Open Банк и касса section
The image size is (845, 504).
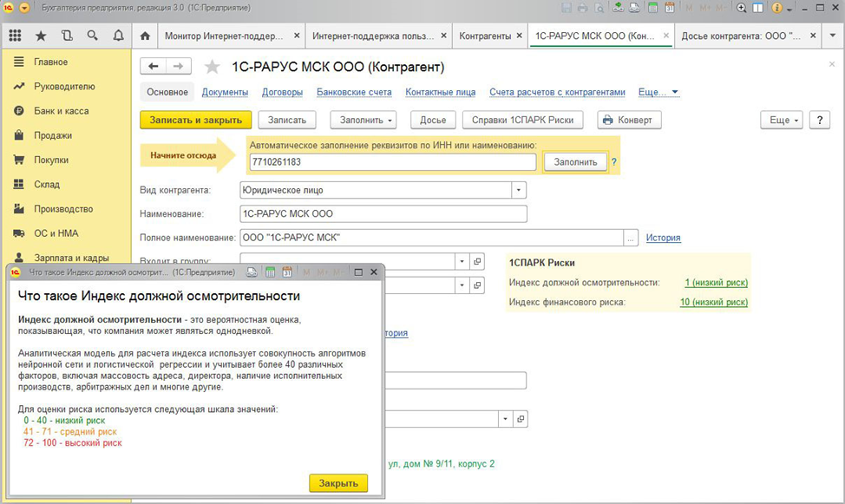coord(61,111)
